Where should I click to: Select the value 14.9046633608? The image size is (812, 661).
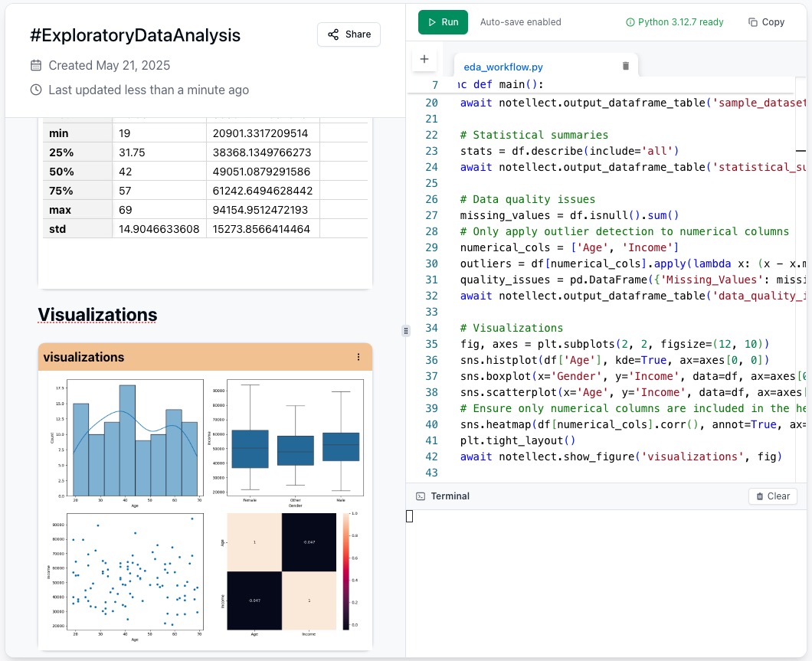tap(159, 229)
